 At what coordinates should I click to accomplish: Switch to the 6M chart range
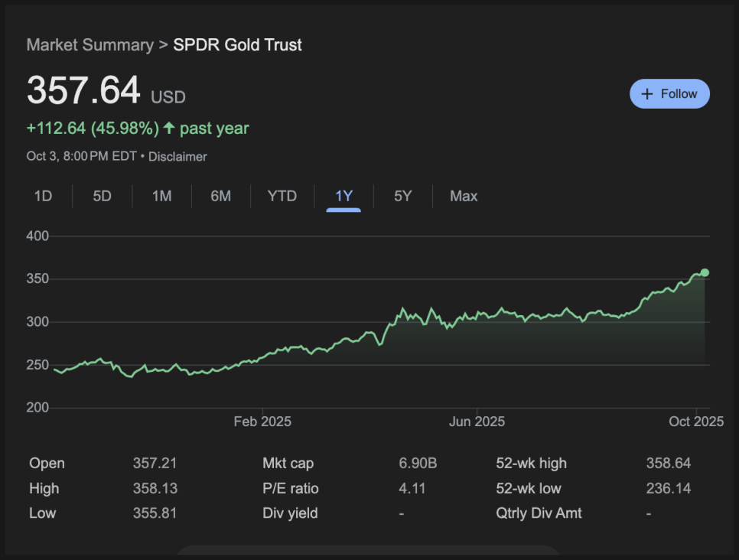tap(220, 197)
